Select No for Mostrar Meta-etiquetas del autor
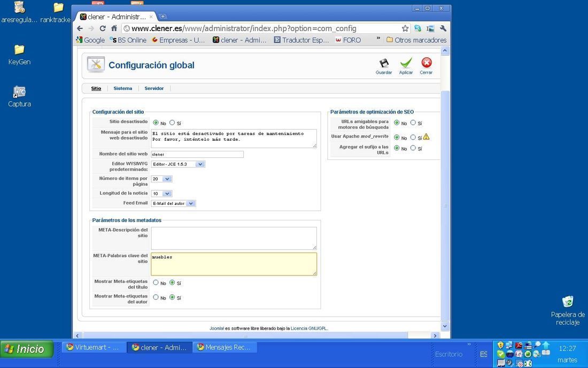Screen dimensions: 588x368 click(x=156, y=297)
